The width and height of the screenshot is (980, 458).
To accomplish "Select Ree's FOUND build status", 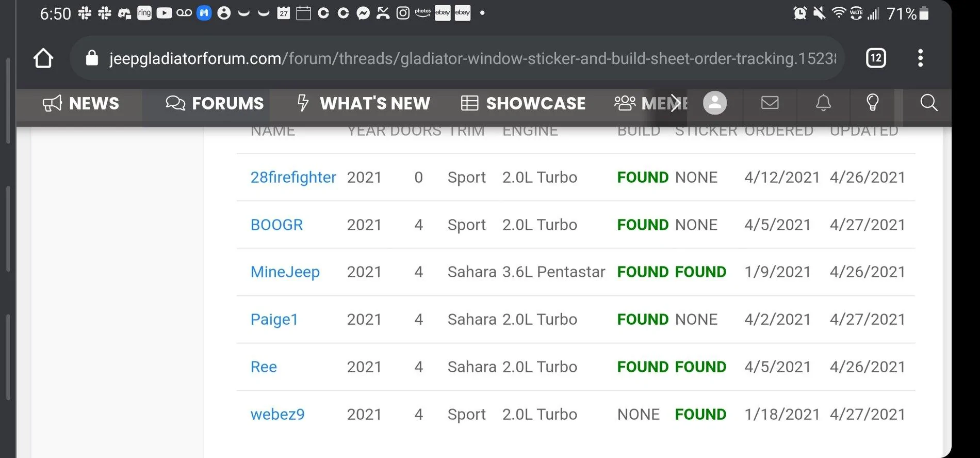I will pos(643,367).
